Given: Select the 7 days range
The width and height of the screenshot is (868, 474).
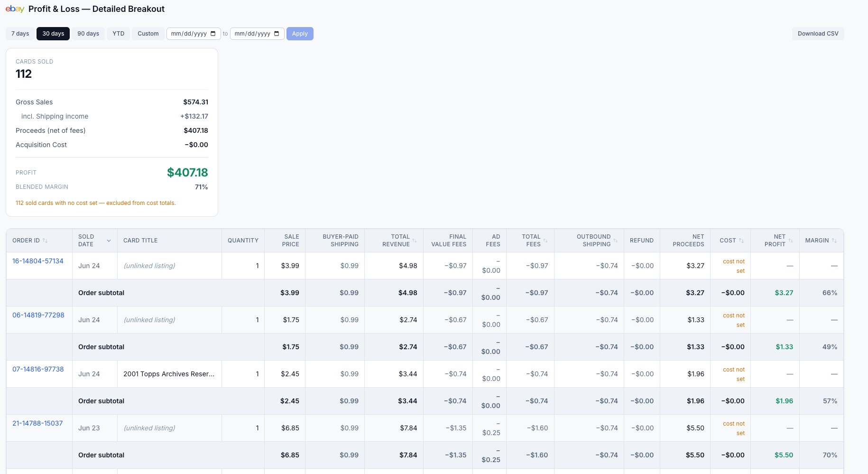Looking at the screenshot, I should click(x=20, y=34).
